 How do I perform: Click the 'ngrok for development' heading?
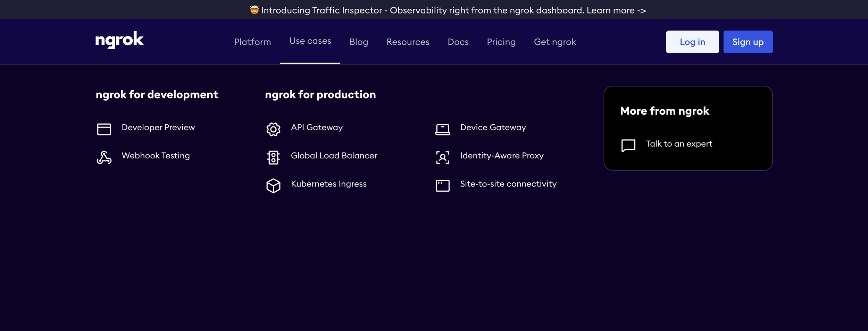pos(157,94)
